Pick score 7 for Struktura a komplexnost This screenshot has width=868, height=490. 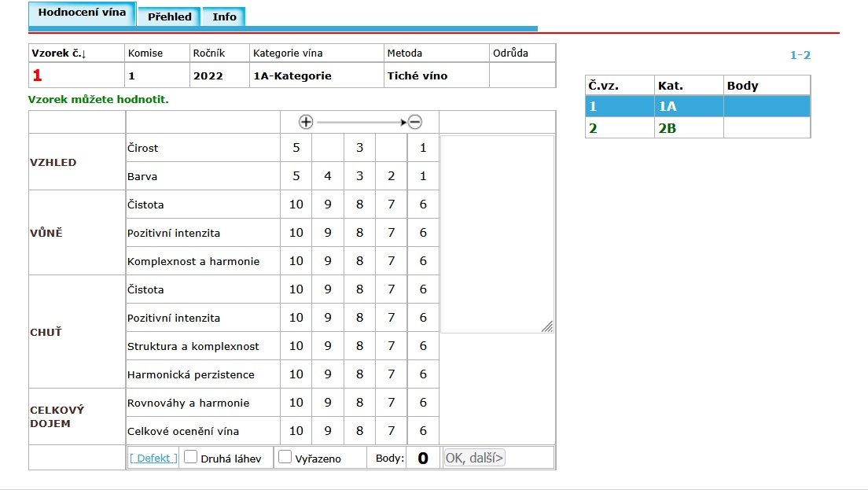pyautogui.click(x=392, y=346)
